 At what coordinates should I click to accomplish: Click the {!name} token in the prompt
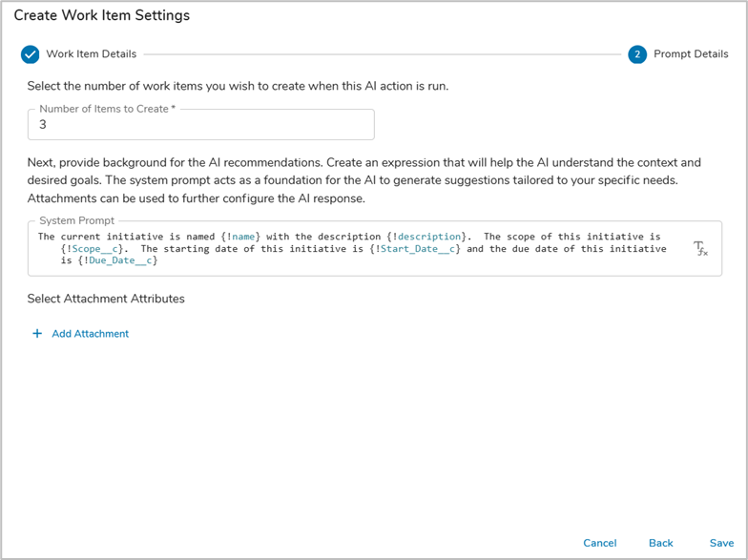(x=240, y=237)
